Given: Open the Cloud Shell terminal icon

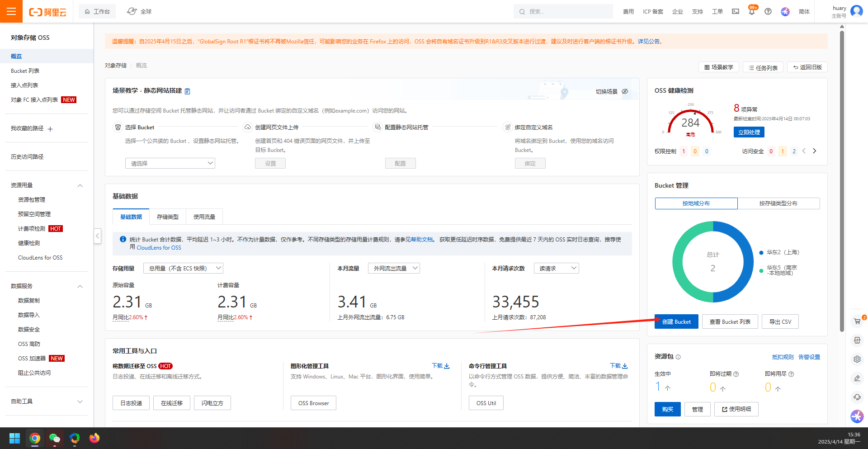Looking at the screenshot, I should 736,12.
